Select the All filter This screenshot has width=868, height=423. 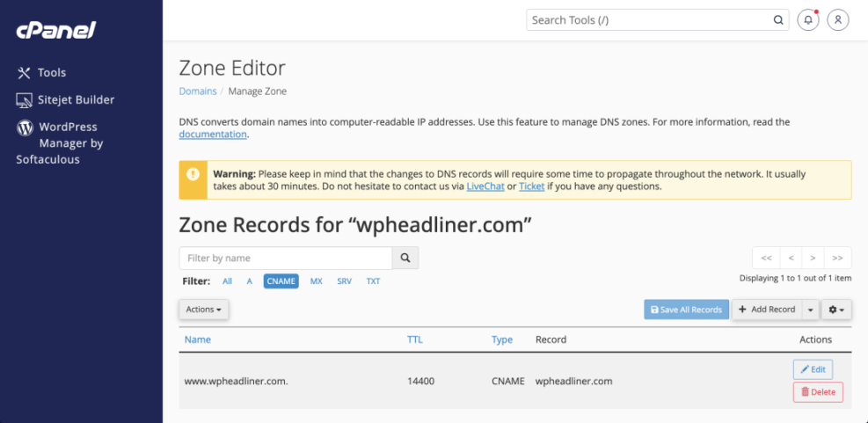[227, 281]
